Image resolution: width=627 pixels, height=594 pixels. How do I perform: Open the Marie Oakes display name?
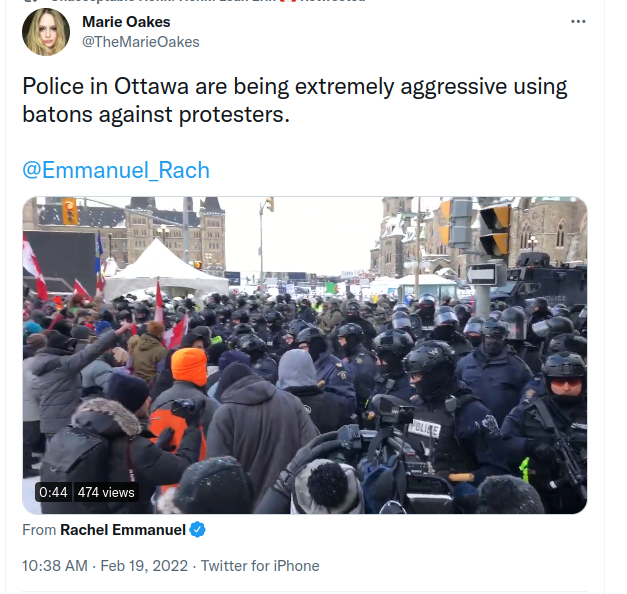pos(126,22)
